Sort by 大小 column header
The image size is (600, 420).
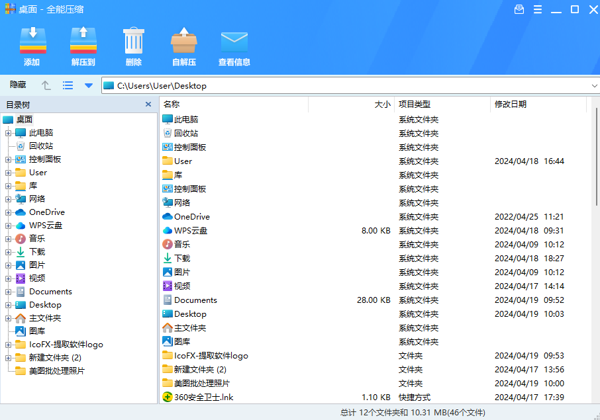pos(350,104)
